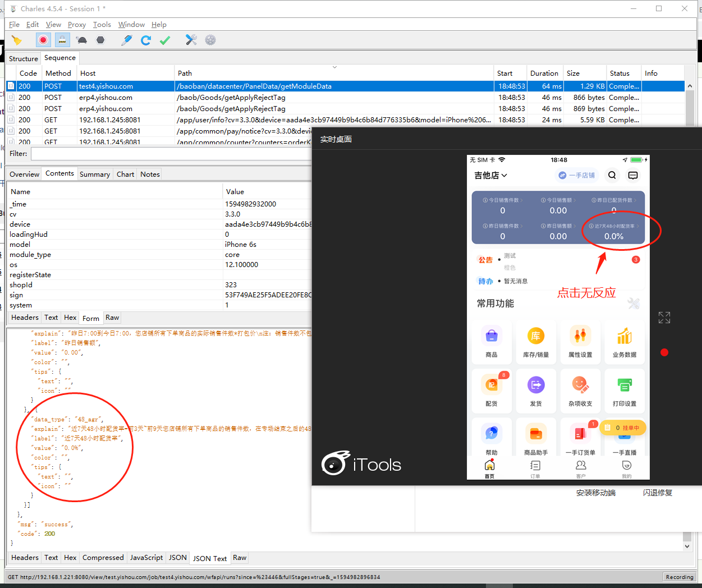The height and width of the screenshot is (588, 702).
Task: Show response JSON tab
Action: 178,558
